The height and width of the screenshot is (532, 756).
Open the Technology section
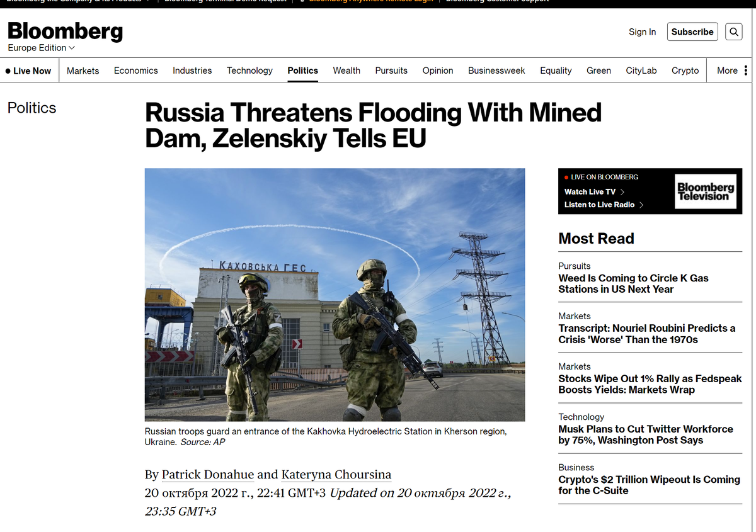(249, 71)
